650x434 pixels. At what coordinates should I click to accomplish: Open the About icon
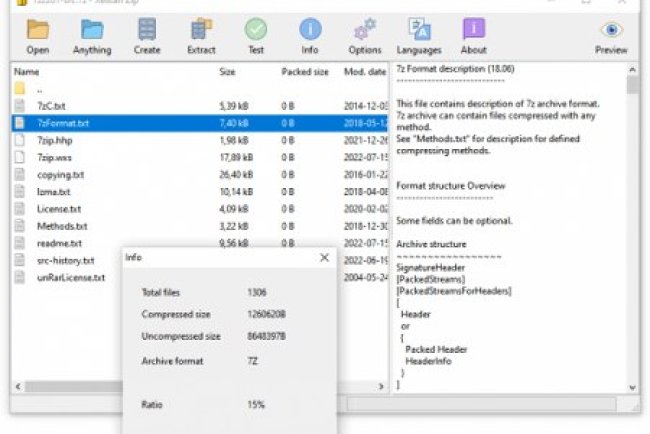coord(473,30)
